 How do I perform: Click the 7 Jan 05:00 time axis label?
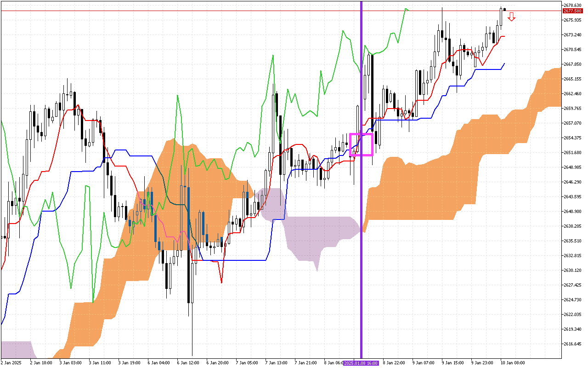point(248,363)
